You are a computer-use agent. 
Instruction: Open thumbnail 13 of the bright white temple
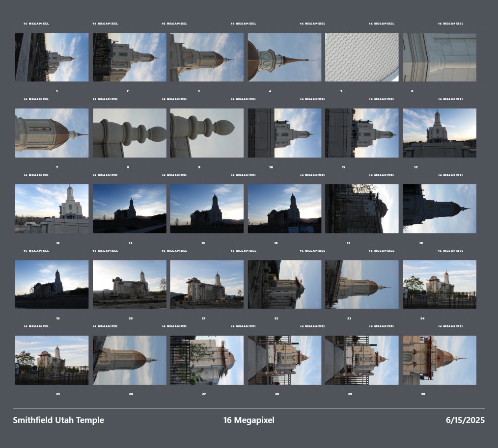coord(52,209)
